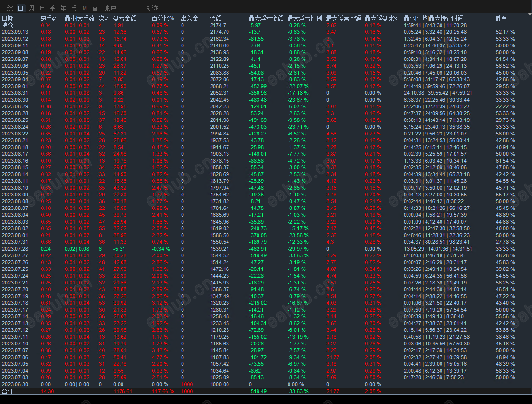The image size is (532, 404).
Task: Switch to the 综 summary tab
Action: (x=10, y=9)
